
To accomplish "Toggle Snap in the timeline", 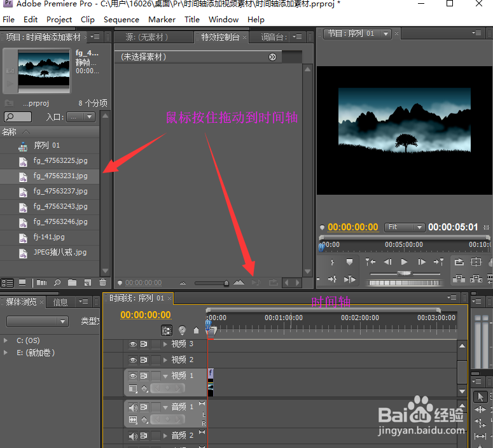I will coord(167,330).
